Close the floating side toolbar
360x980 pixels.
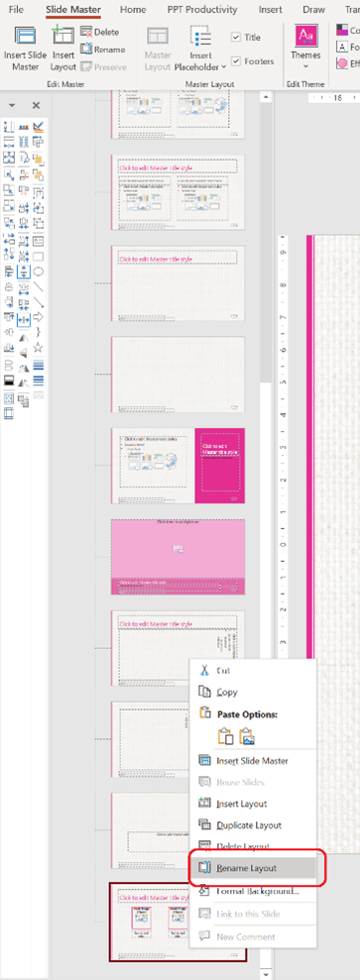point(37,106)
